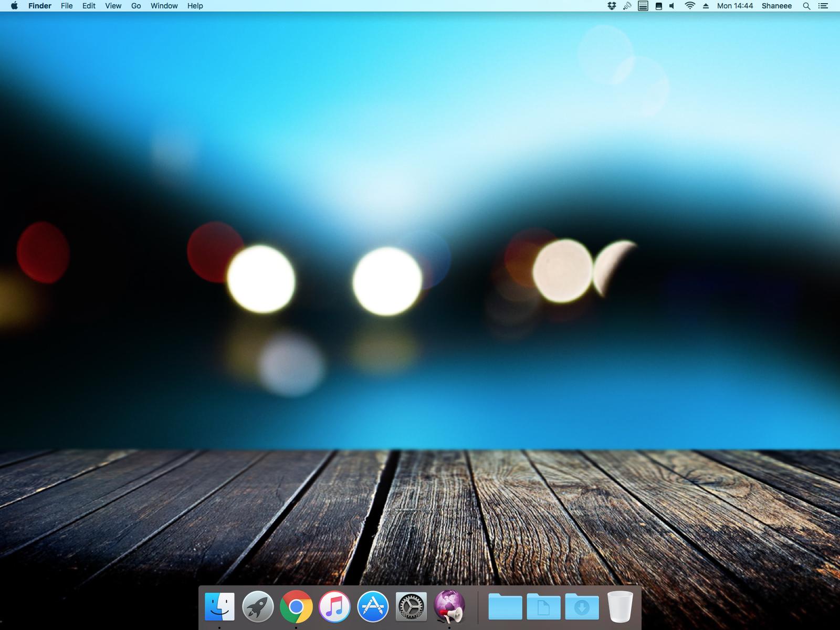Open Spotlight search magnifier
Viewport: 840px width, 630px height.
[x=806, y=6]
